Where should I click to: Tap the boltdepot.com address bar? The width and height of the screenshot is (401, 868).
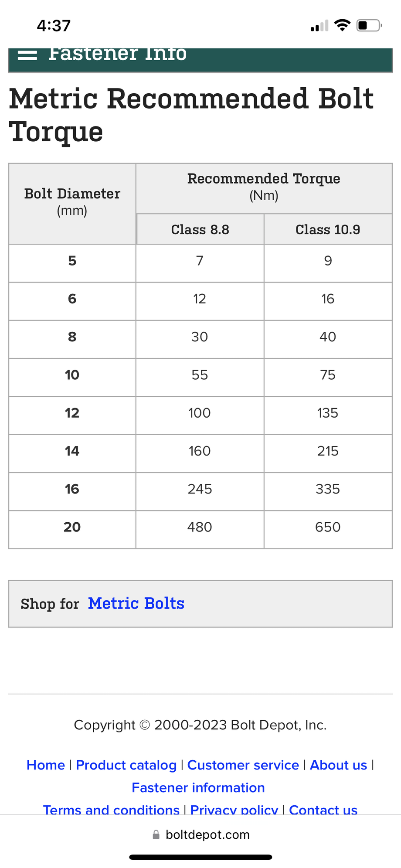tap(207, 834)
